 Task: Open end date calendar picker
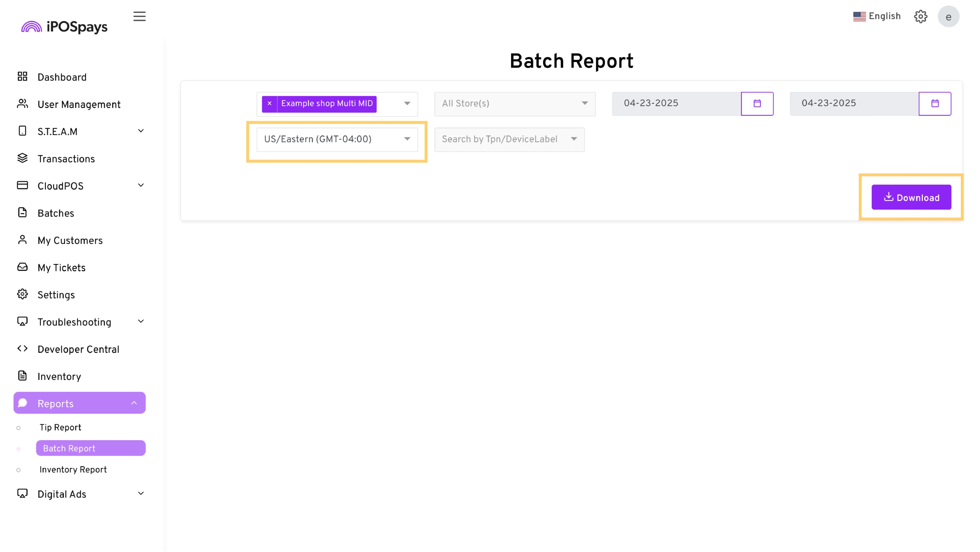coord(935,103)
